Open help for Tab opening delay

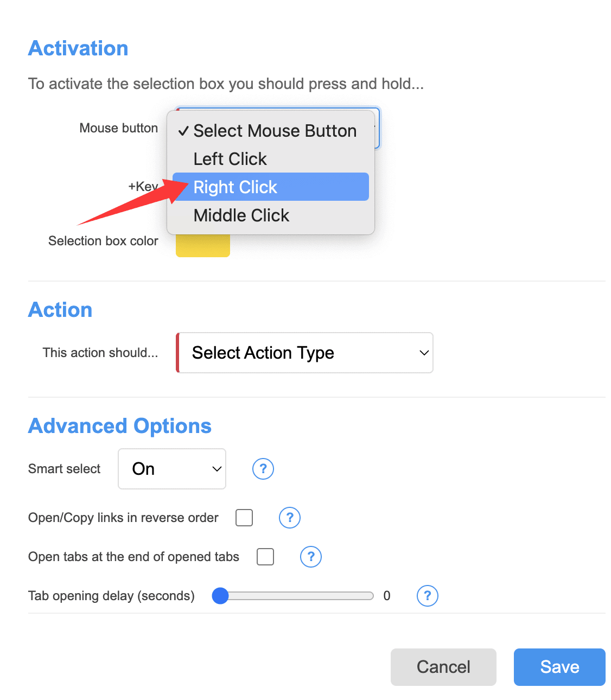point(428,596)
